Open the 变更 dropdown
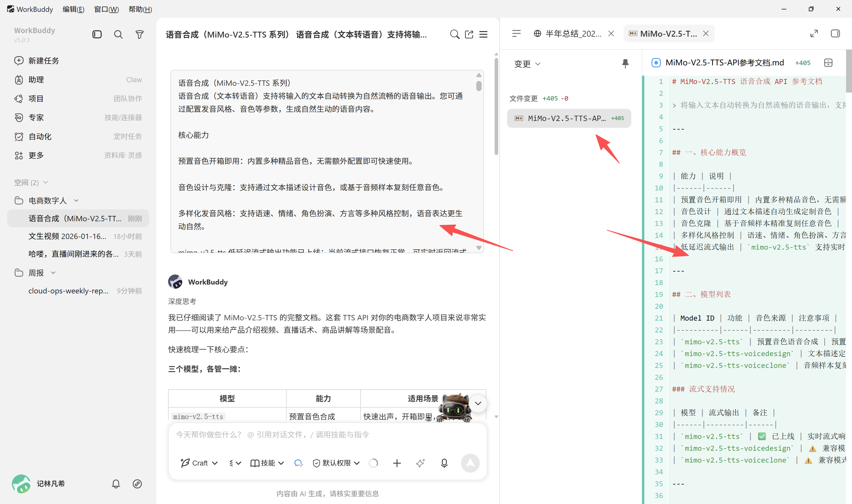Viewport: 852px width, 504px height. click(527, 64)
